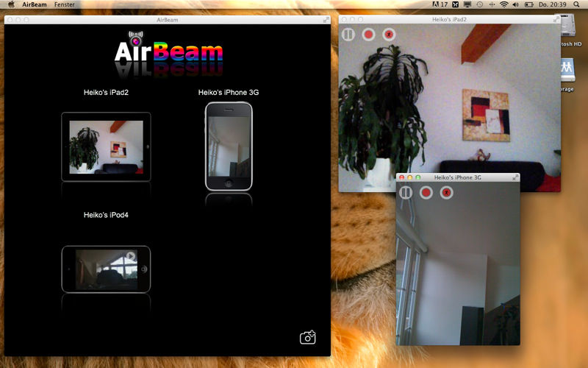The width and height of the screenshot is (588, 368).
Task: Close the Heiko's iPhone 3G window
Action: coord(401,177)
